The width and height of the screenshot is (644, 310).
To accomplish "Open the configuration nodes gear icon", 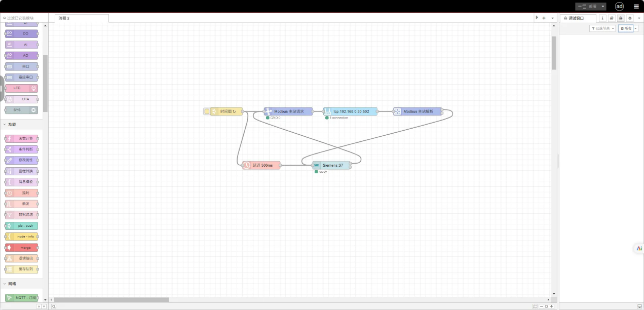I will pos(630,18).
